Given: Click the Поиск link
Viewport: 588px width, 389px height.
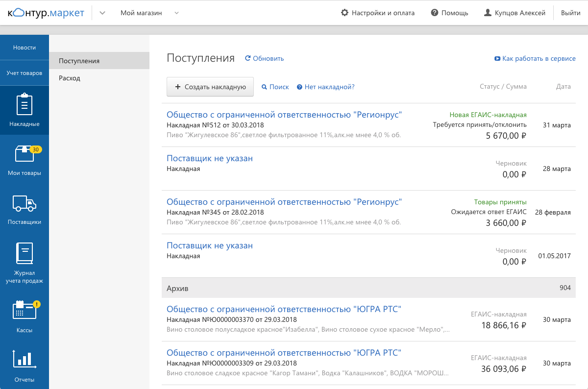Looking at the screenshot, I should point(279,87).
